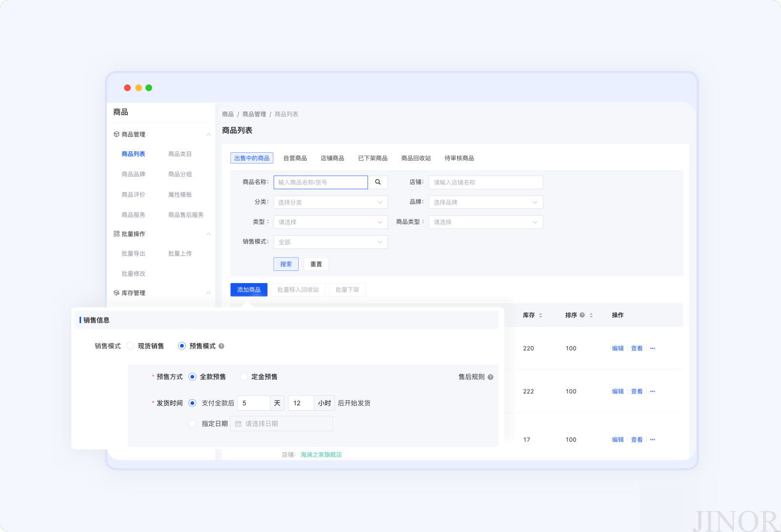Click the help icon beside 售后规则
This screenshot has height=532, width=781.
tap(491, 377)
